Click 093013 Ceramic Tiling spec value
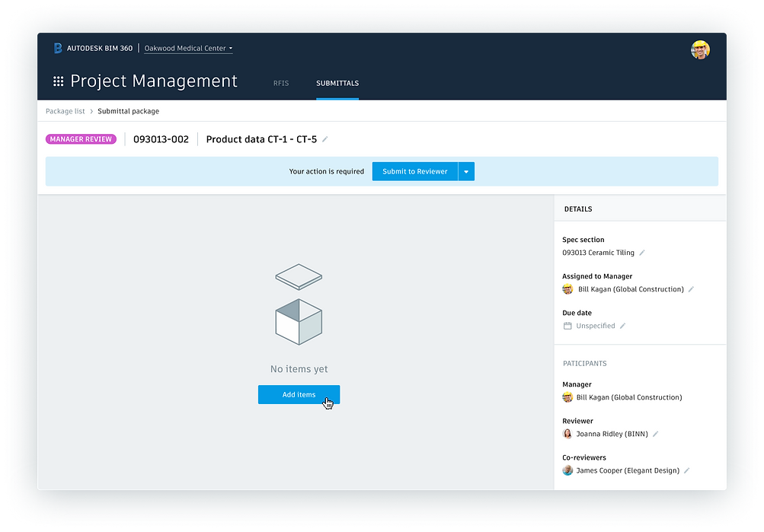Image resolution: width=764 pixels, height=532 pixels. (x=599, y=253)
